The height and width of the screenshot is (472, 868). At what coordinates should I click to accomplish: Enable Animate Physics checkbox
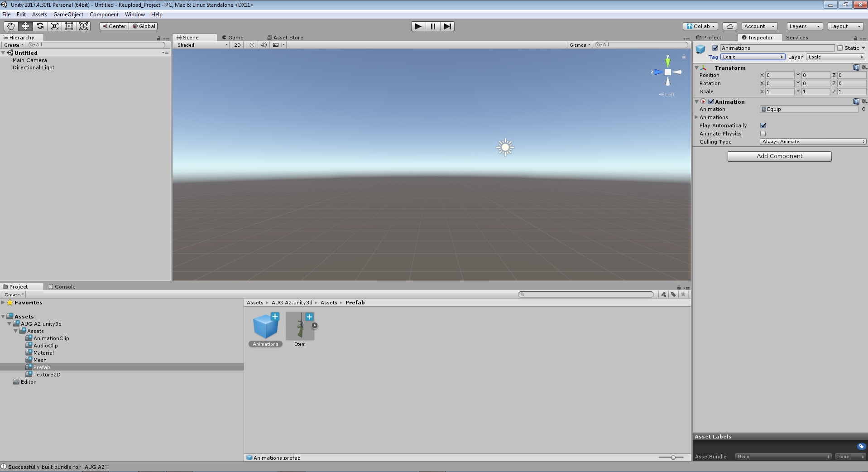763,134
